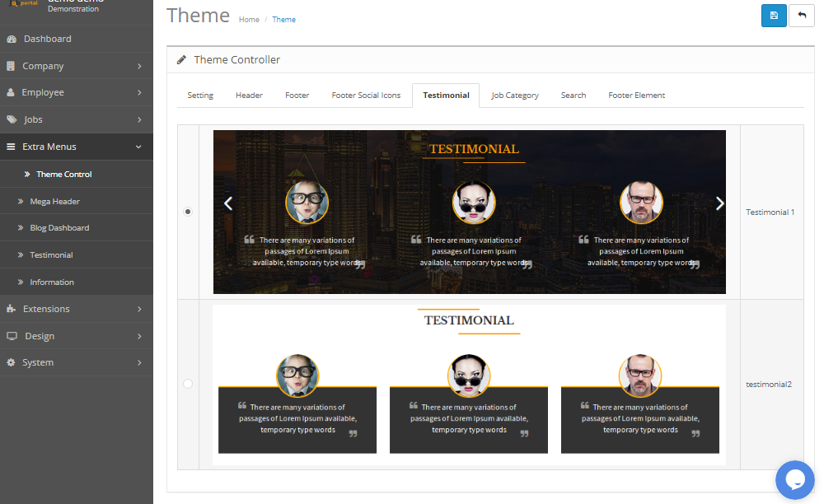The height and width of the screenshot is (504, 824).
Task: Click the Design monitor icon
Action: pyautogui.click(x=12, y=336)
